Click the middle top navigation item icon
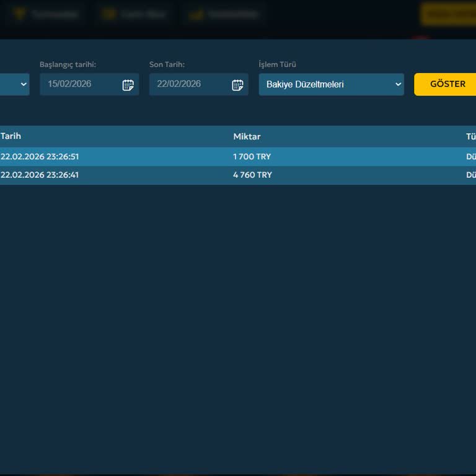The height and width of the screenshot is (476, 476). coord(109,14)
